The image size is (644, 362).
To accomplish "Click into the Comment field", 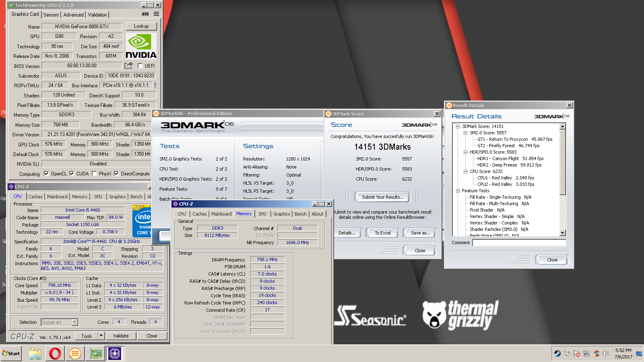I will (x=519, y=243).
